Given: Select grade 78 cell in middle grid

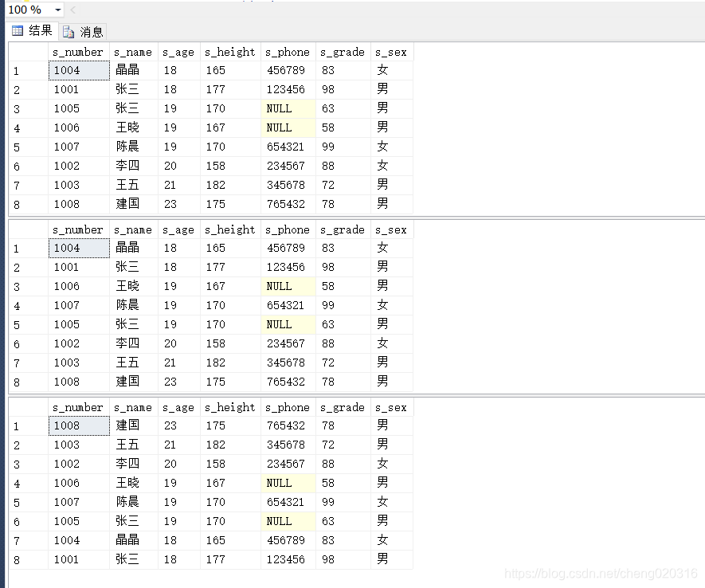Looking at the screenshot, I should [343, 382].
